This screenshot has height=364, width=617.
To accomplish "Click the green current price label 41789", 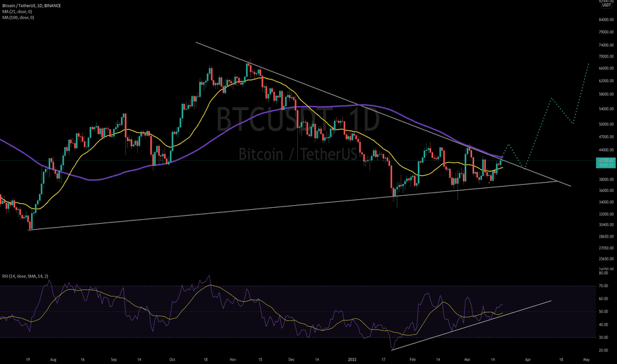I will click(x=606, y=163).
